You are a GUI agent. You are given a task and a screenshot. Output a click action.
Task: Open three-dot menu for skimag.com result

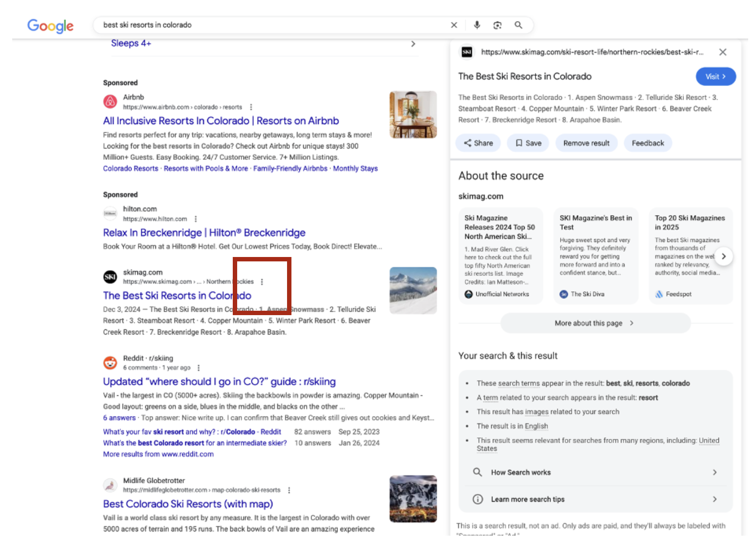262,282
